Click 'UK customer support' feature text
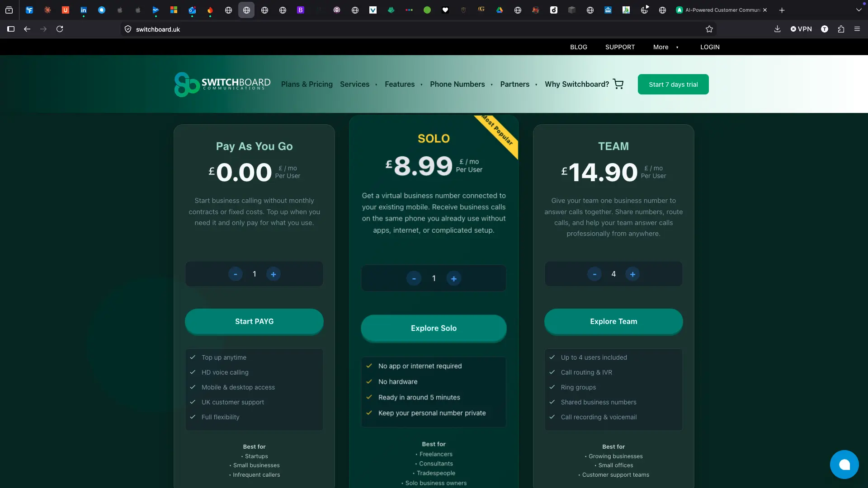Screen dimensions: 868x488 point(232,402)
